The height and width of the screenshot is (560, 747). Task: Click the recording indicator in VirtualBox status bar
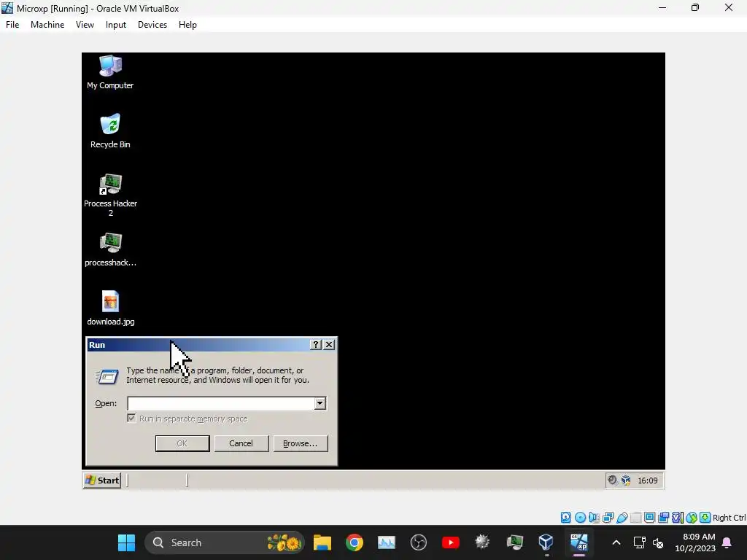coord(663,518)
